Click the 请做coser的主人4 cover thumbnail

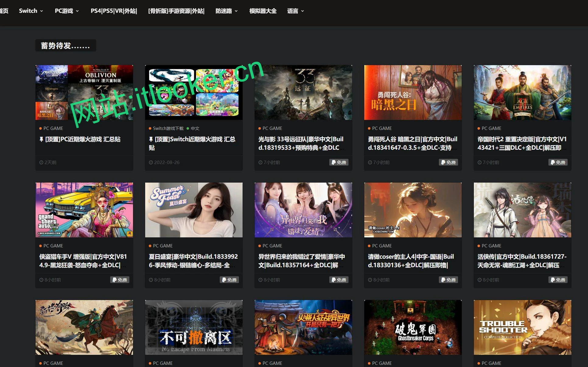coord(413,210)
